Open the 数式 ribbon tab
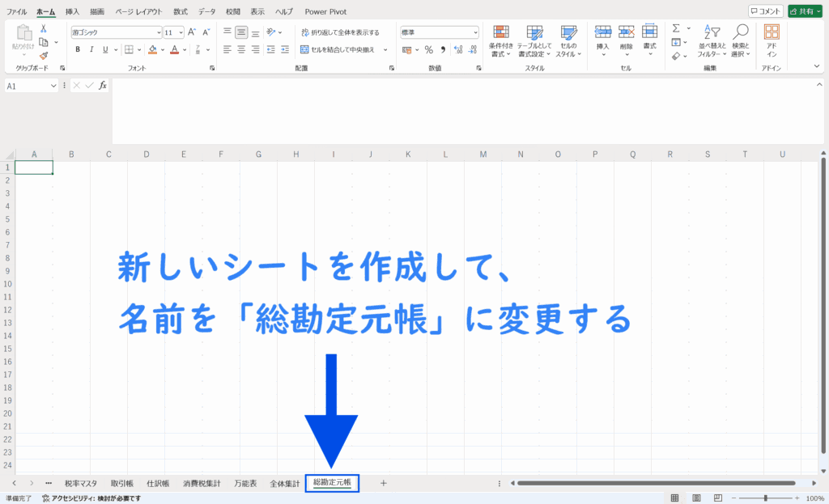Viewport: 829px width, 504px height. 181,11
